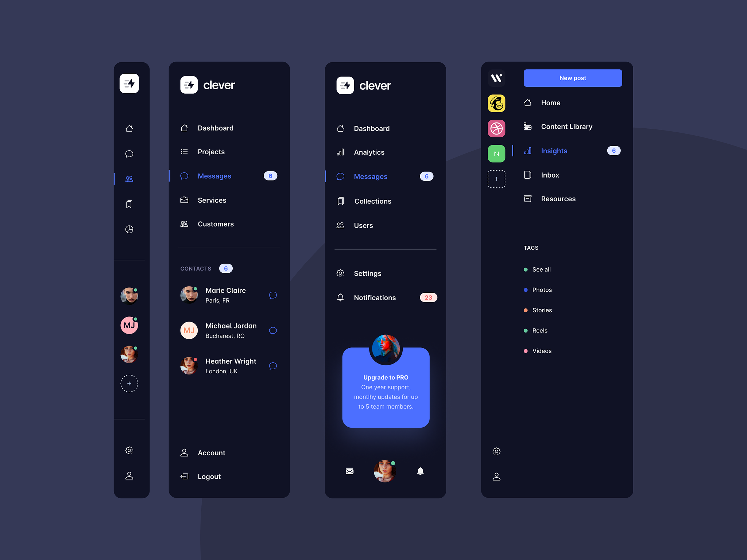Select the Photos tag item
The image size is (747, 560).
pos(542,289)
